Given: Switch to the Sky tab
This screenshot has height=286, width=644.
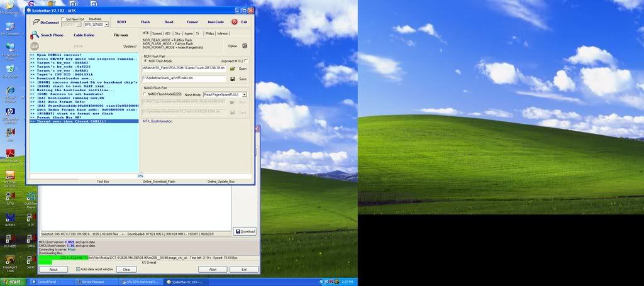Looking at the screenshot, I should (177, 33).
